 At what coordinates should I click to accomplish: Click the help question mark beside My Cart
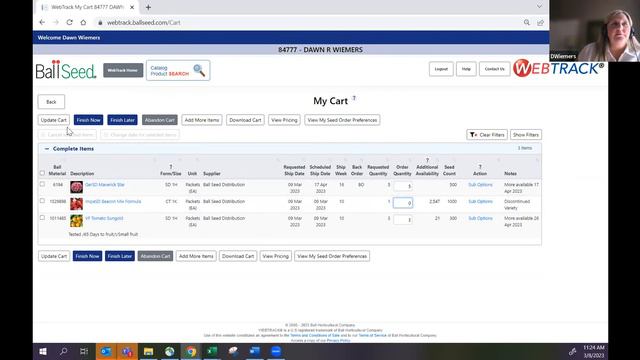354,98
